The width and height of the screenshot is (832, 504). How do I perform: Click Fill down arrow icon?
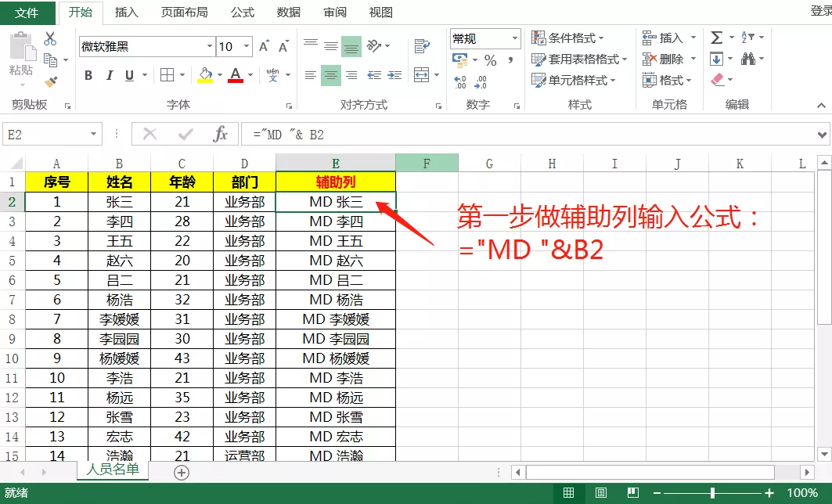coord(717,59)
